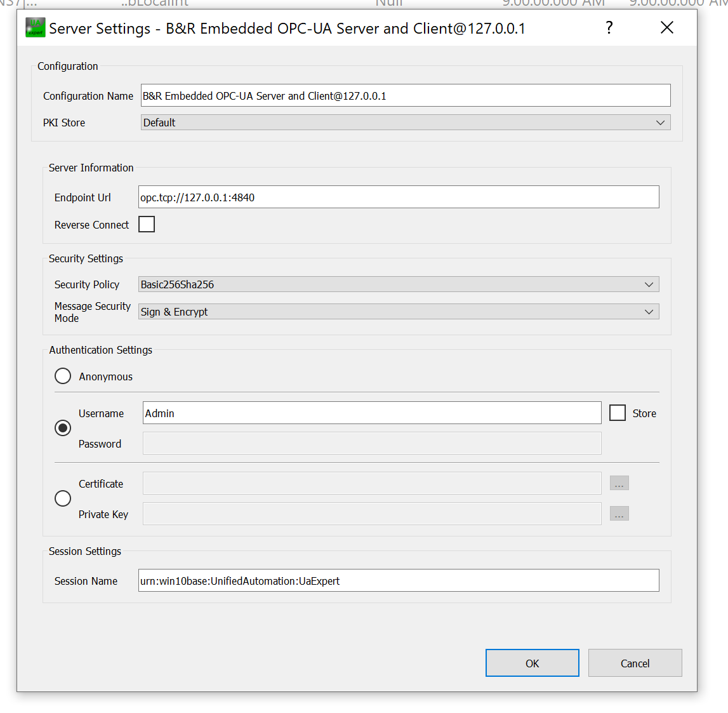Select Username and Password authentication radio button
This screenshot has height=713, width=728.
coord(63,428)
